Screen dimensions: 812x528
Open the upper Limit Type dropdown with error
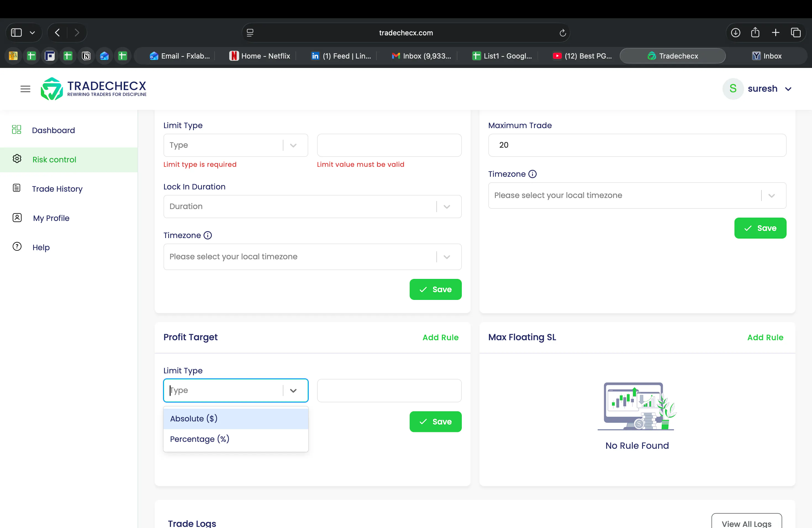[236, 145]
